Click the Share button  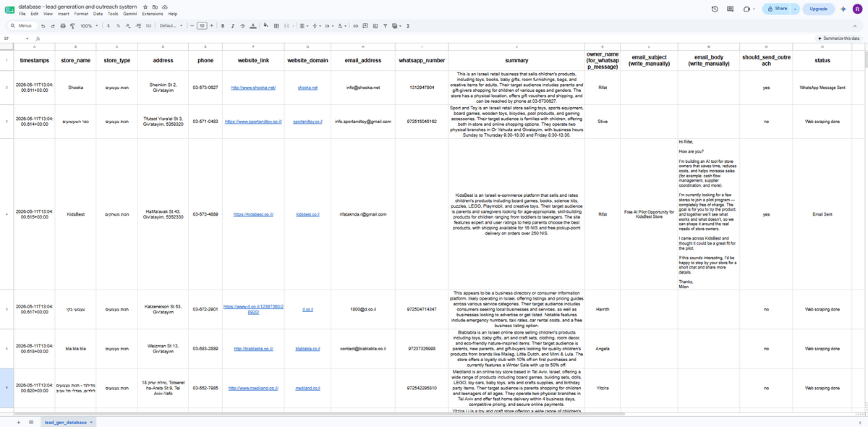click(777, 9)
